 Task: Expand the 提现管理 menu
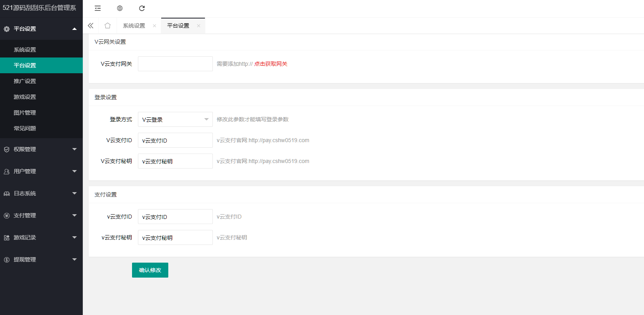tap(41, 259)
